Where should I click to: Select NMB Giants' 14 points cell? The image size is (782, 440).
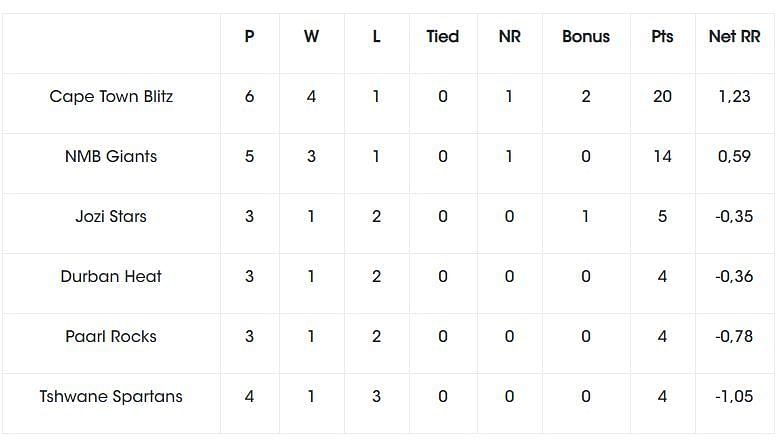[x=662, y=157]
